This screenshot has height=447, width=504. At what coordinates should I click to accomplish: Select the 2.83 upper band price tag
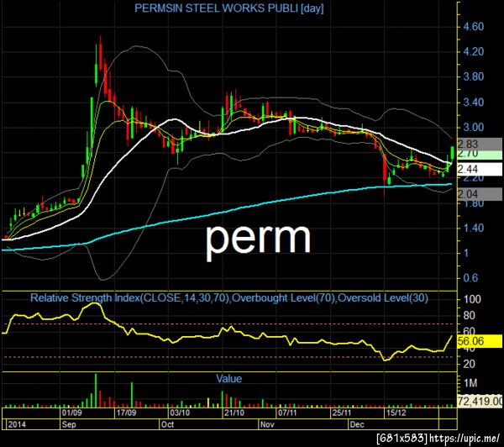coord(480,144)
